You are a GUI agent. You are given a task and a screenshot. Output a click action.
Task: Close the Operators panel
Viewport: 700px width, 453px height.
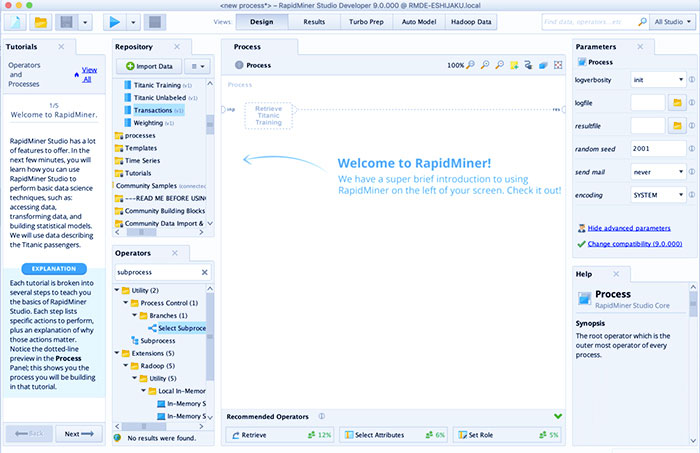click(175, 253)
